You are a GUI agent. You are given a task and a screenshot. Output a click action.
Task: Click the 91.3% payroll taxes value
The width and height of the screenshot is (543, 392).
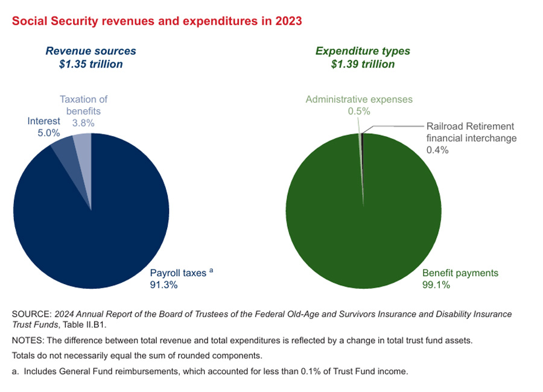tap(163, 285)
